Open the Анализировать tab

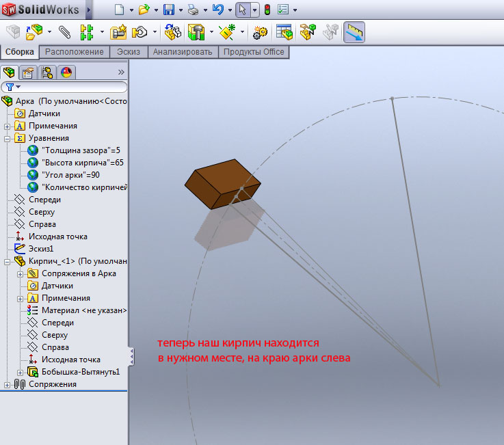click(x=182, y=52)
